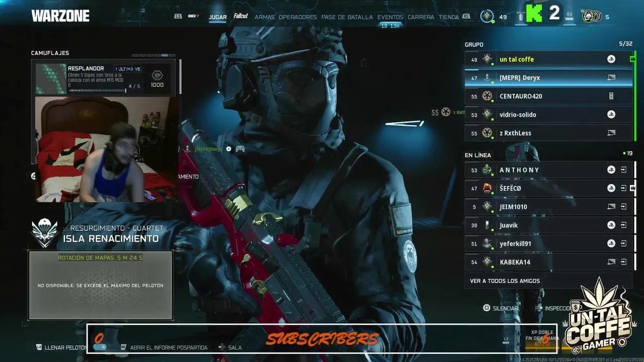Click PlayStation icon on vidrio-solido row
This screenshot has width=644, height=362.
coord(611,115)
